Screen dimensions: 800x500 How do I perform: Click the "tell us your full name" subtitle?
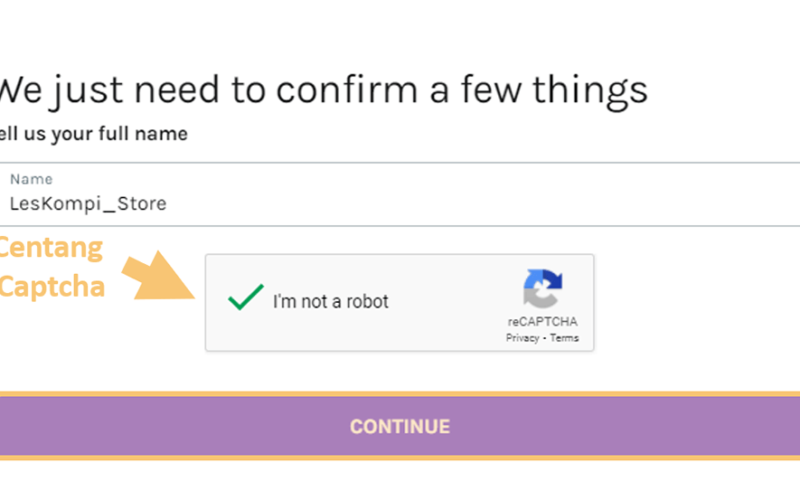(x=93, y=134)
